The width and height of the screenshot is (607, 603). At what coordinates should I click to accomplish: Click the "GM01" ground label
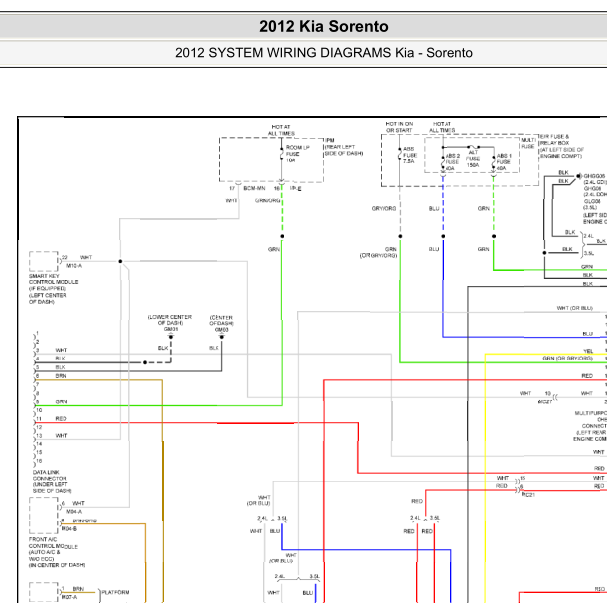[170, 329]
